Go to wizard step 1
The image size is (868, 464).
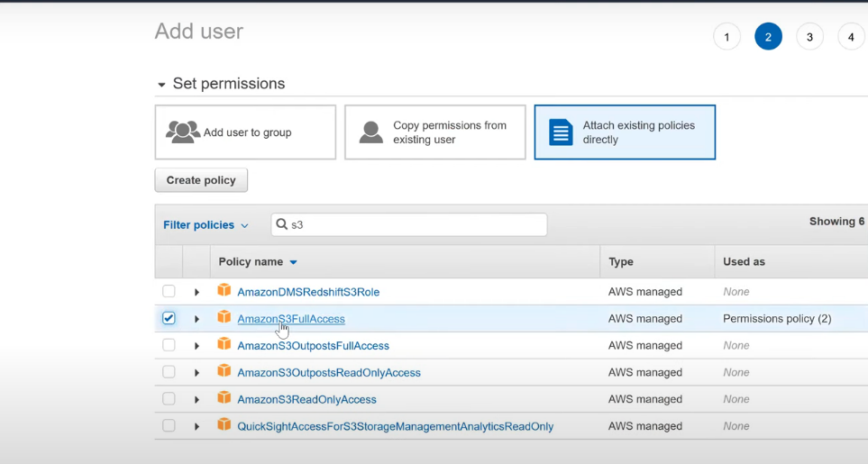coord(726,37)
